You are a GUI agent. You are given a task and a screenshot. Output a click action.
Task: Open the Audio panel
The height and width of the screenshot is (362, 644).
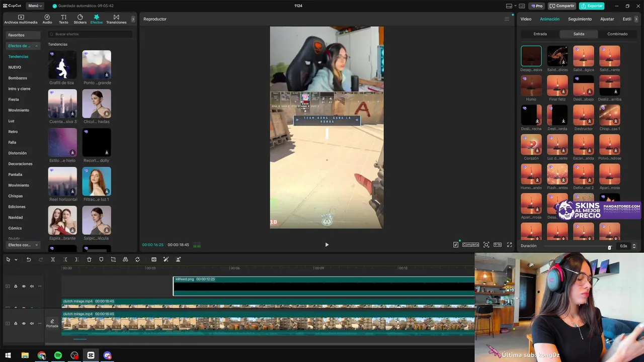pos(47,19)
